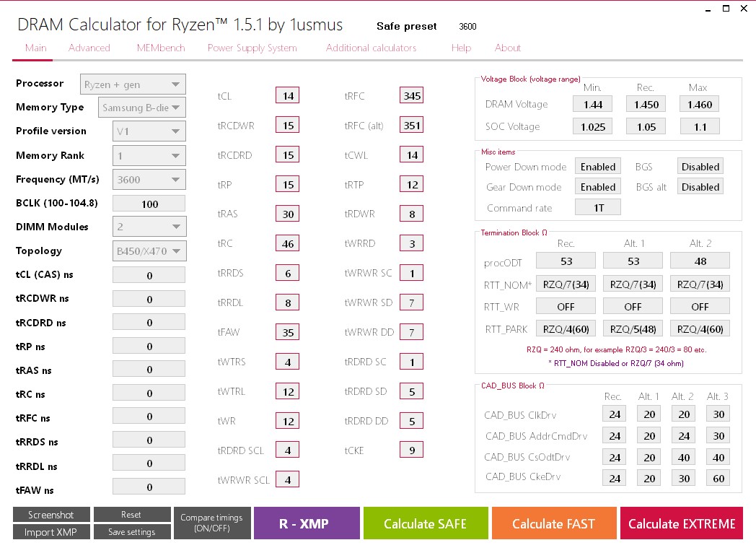Image resolution: width=756 pixels, height=553 pixels.
Task: Click the tFAW value box showing 35
Action: point(288,332)
